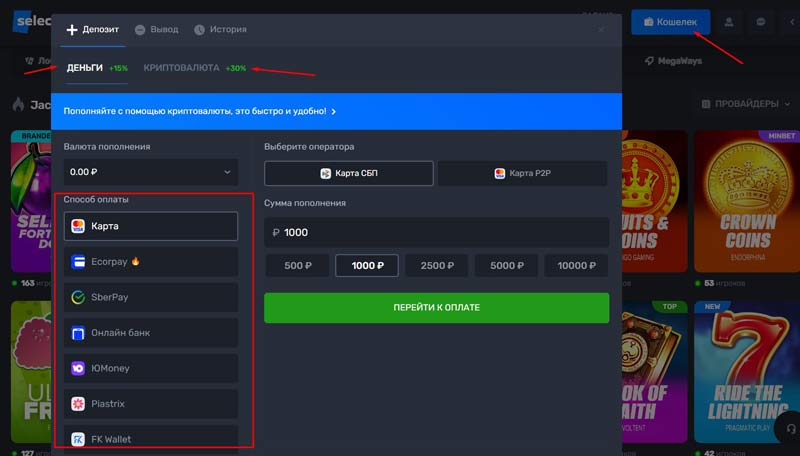Pick the 5000 ₽ preset amount
800x456 pixels.
click(506, 266)
